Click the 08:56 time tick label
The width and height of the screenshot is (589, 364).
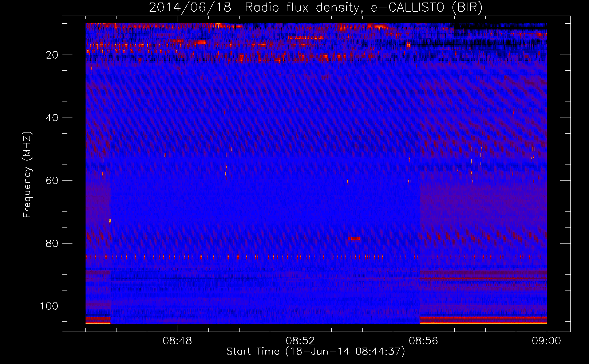click(x=423, y=341)
